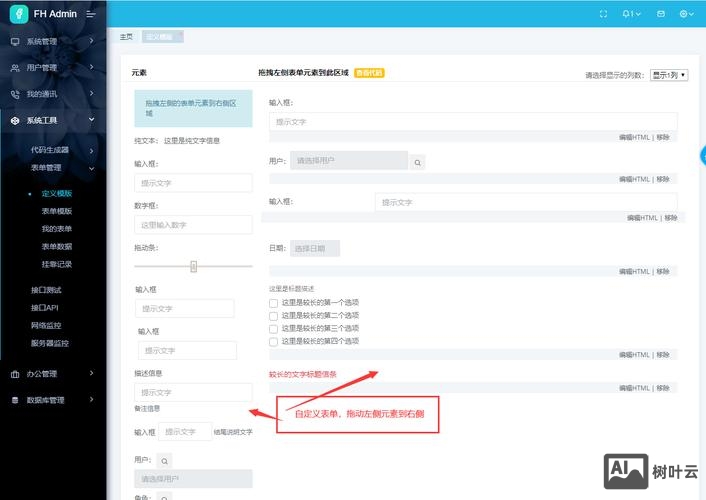Click the database icon beside 数据库管理

point(15,400)
